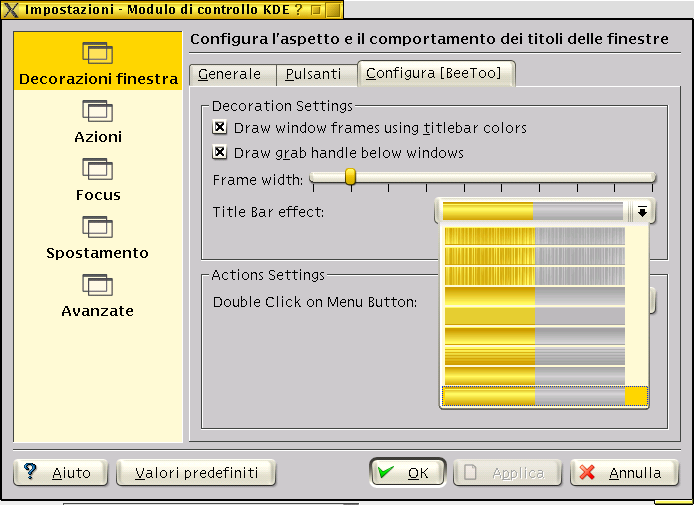Pick the fourth title bar effect option
This screenshot has width=694, height=505.
click(x=535, y=296)
